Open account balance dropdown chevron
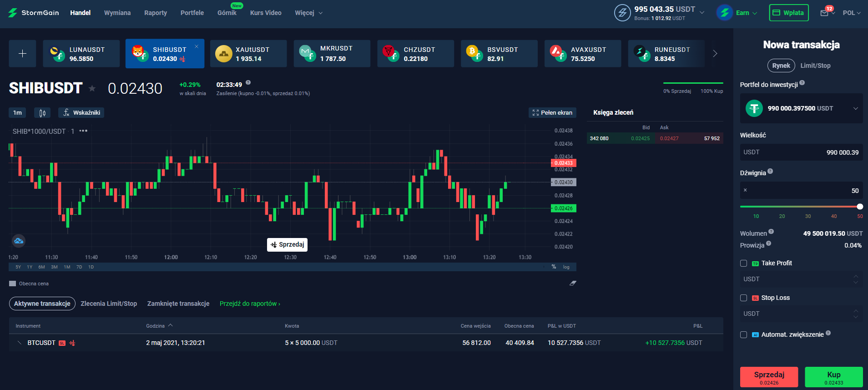The image size is (868, 390). click(702, 13)
